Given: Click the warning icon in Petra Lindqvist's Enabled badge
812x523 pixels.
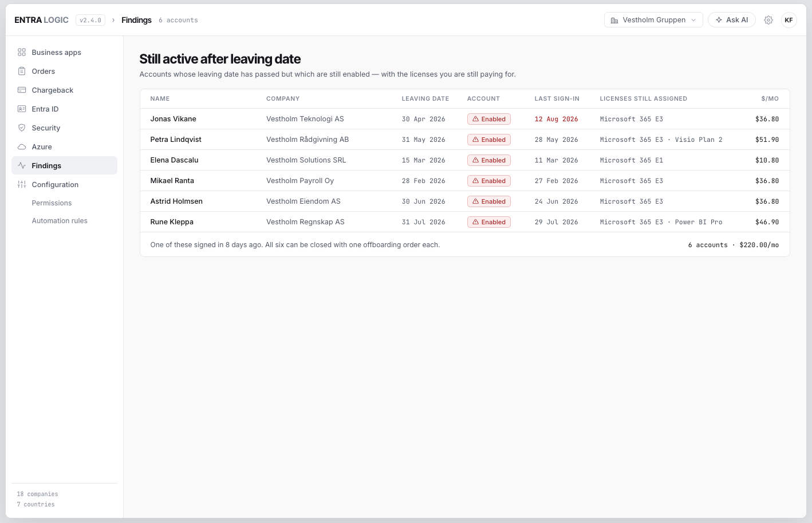Looking at the screenshot, I should coord(475,140).
